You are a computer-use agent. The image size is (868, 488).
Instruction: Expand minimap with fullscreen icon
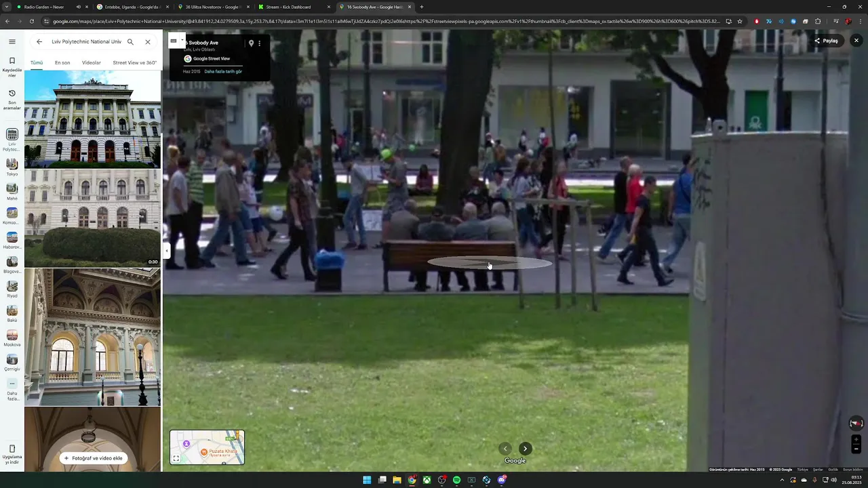[176, 458]
